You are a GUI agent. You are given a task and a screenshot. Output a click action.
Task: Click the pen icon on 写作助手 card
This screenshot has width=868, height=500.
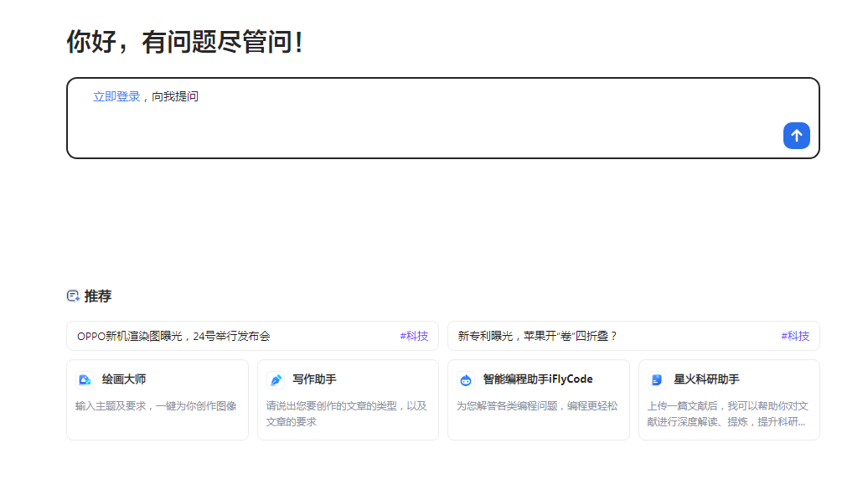pos(275,379)
